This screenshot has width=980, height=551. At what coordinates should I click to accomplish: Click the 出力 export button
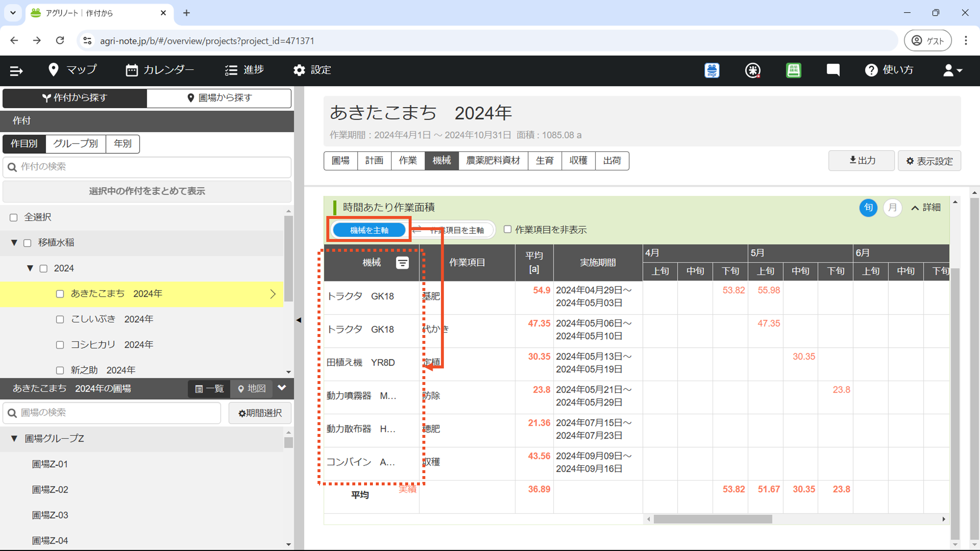point(862,161)
